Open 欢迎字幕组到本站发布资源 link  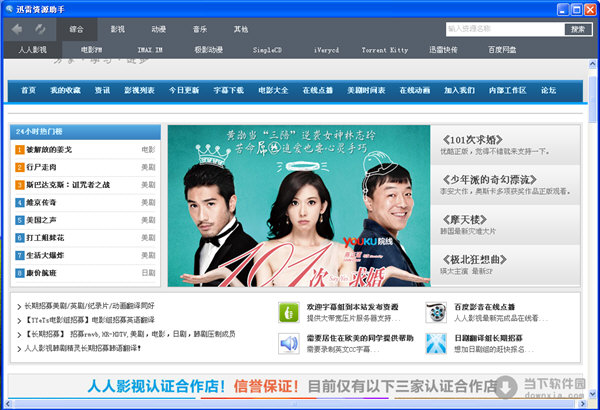tap(352, 307)
